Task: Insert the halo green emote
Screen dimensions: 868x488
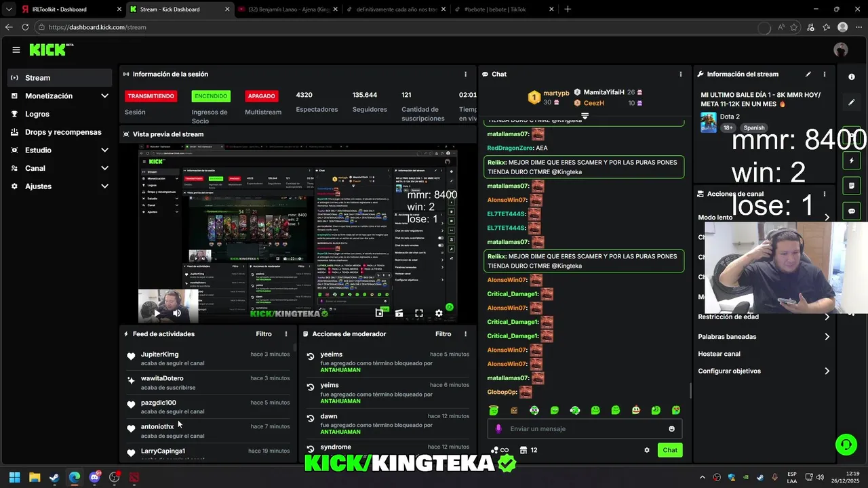Action: coord(494,410)
